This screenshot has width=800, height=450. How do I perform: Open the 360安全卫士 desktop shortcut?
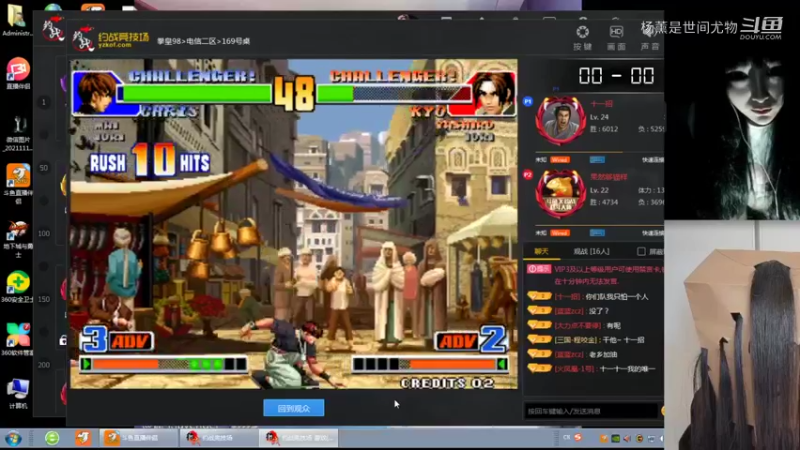pos(18,287)
